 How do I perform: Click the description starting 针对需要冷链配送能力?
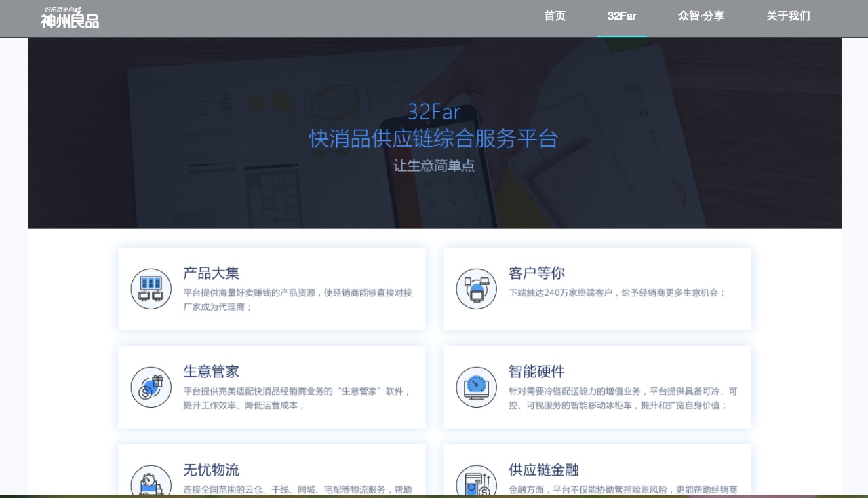(x=623, y=398)
